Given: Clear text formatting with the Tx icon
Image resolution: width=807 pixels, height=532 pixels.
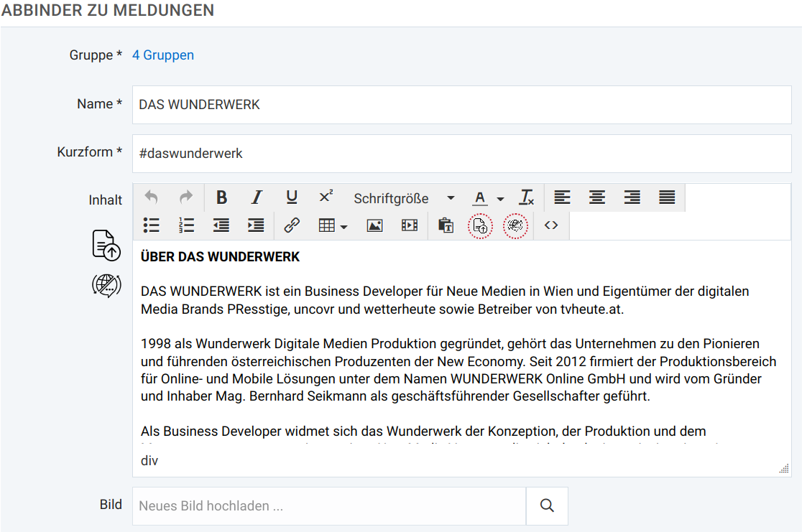Looking at the screenshot, I should 527,197.
